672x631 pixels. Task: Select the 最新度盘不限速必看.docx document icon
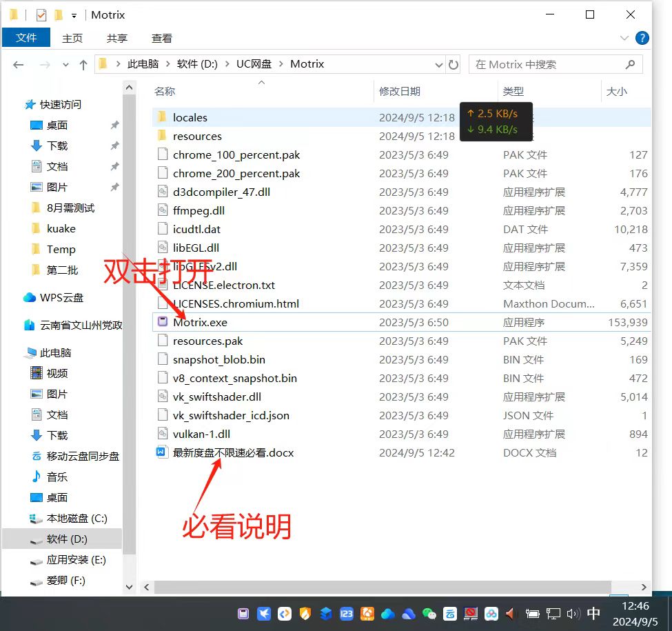point(162,452)
